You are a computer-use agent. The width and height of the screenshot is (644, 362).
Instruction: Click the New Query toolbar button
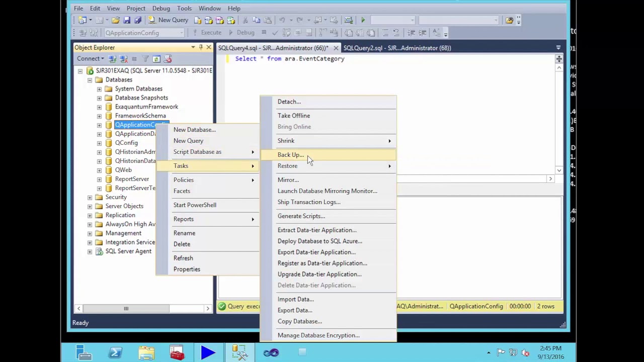point(169,20)
